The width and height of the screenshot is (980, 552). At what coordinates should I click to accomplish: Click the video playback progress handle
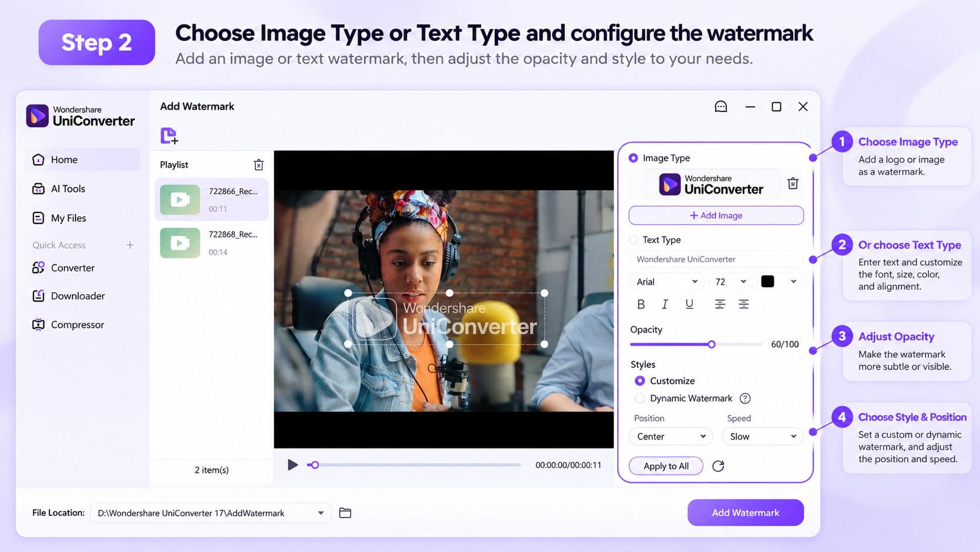coord(315,465)
